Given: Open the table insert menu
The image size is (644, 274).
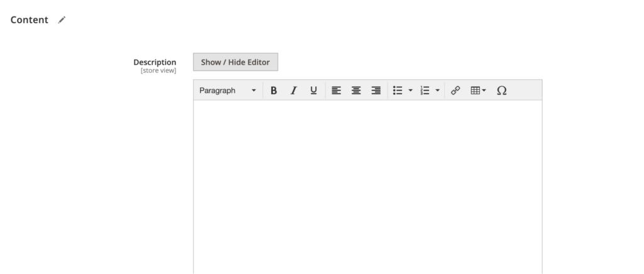Looking at the screenshot, I should pos(478,90).
